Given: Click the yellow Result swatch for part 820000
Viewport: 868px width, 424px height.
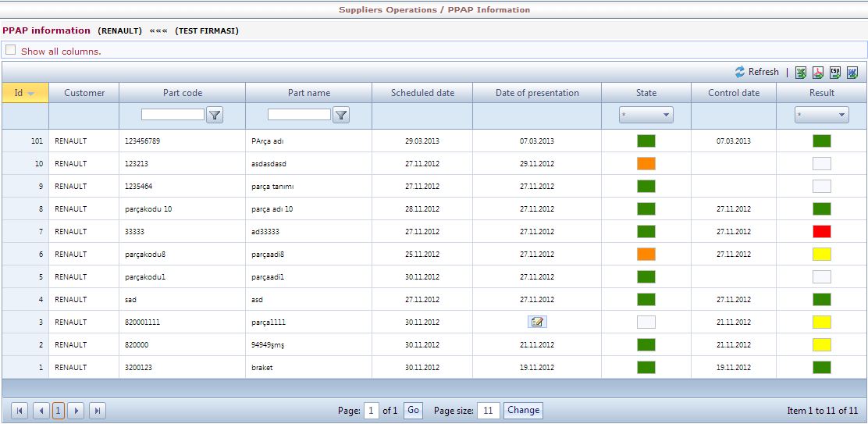Looking at the screenshot, I should tap(821, 345).
